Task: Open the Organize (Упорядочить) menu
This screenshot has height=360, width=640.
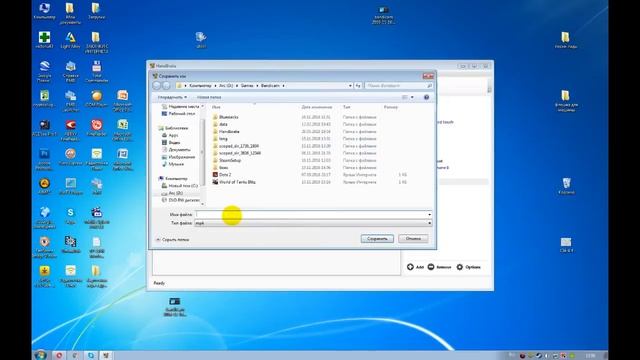Action: [172, 97]
